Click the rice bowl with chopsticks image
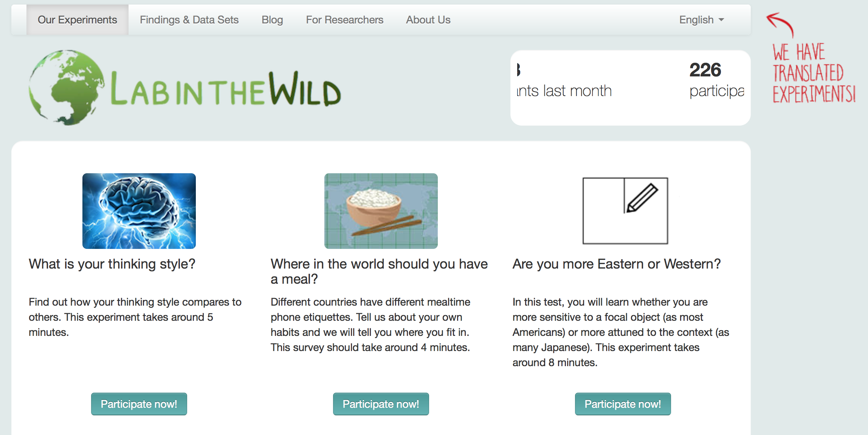The width and height of the screenshot is (868, 435). click(381, 211)
